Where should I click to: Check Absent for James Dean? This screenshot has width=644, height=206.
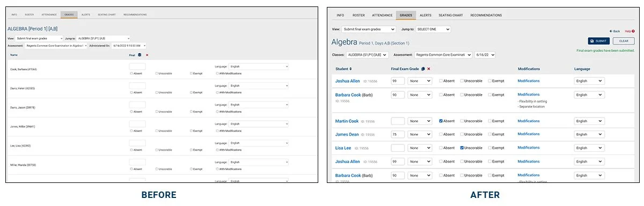coord(441,135)
